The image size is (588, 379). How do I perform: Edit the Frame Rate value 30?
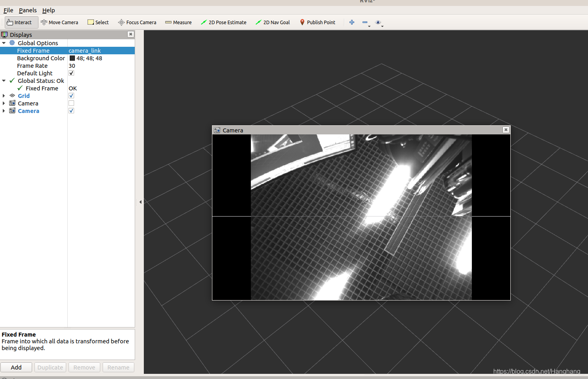coord(72,66)
